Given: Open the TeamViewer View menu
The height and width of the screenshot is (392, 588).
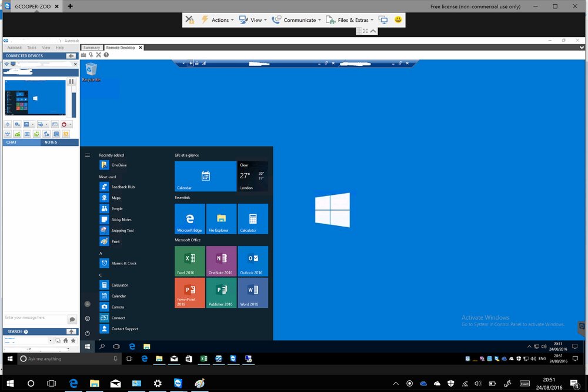Looking at the screenshot, I should tap(253, 20).
